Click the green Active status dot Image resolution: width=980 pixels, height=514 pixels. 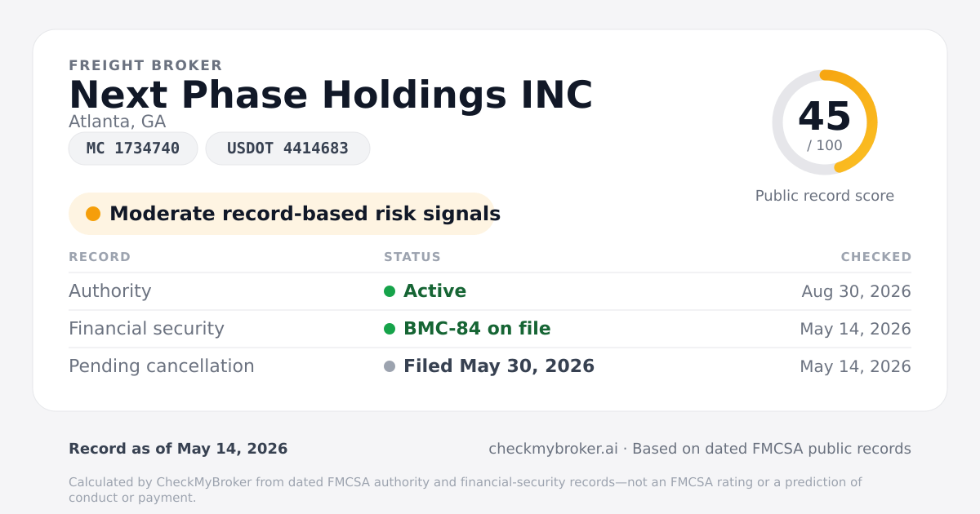(x=390, y=291)
